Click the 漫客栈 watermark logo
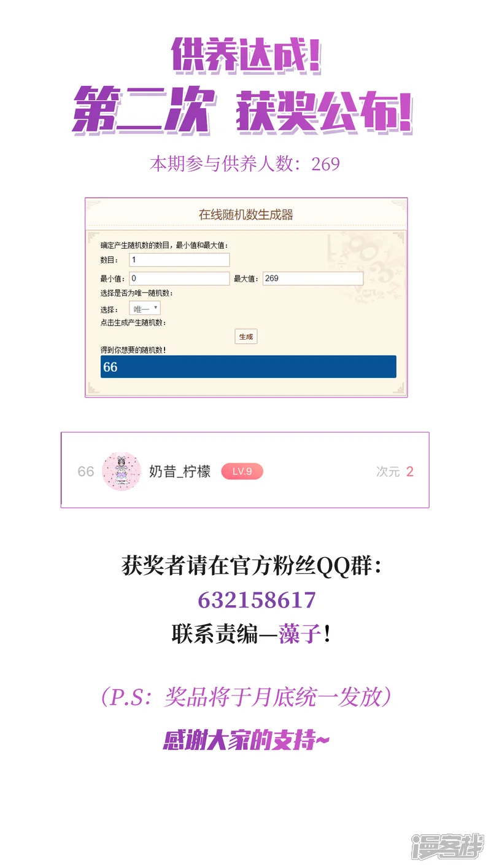491x868 pixels. click(x=447, y=846)
